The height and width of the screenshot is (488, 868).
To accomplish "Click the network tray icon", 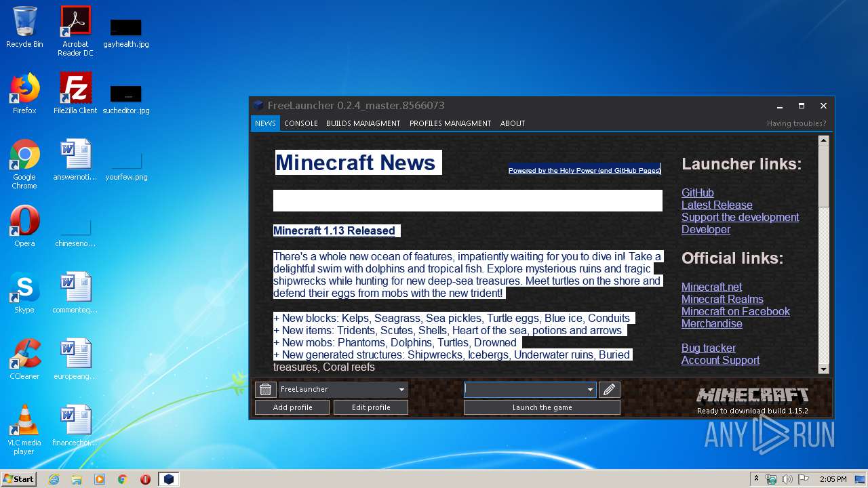I will click(x=771, y=479).
